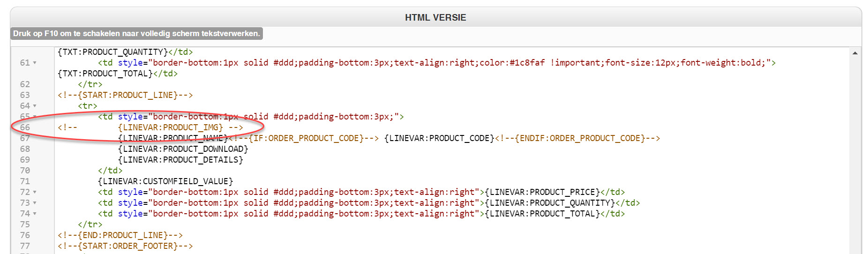
Task: Click the START:PRODUCT_LINE comment line
Action: point(125,95)
